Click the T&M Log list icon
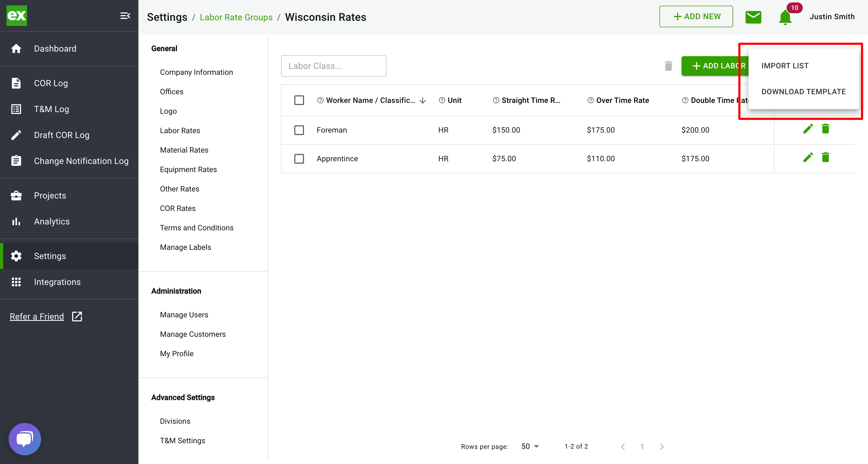Image resolution: width=868 pixels, height=464 pixels. [16, 109]
